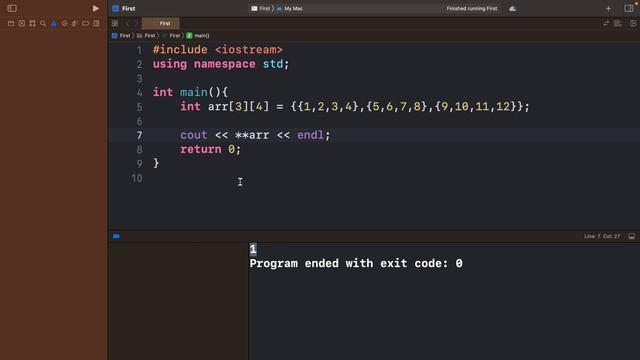The width and height of the screenshot is (640, 360).
Task: Open the Find navigator magnifier icon
Action: [x=43, y=24]
